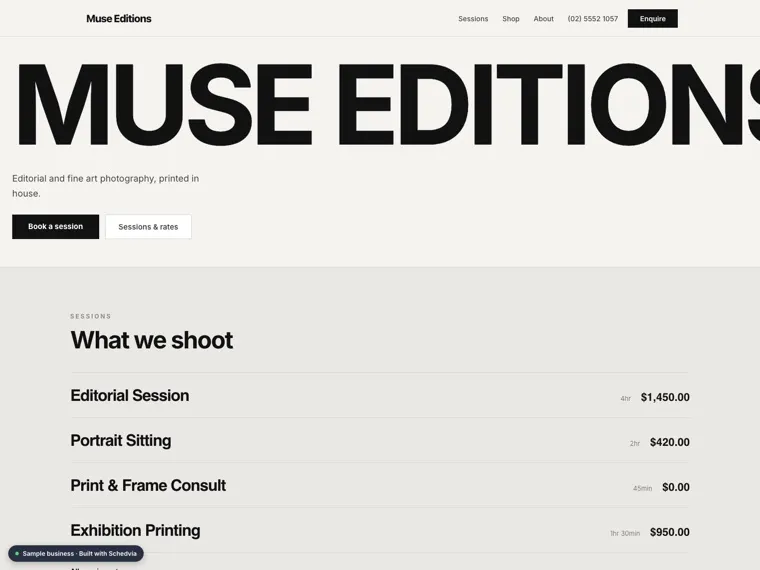Click the Enquire button

pos(652,18)
